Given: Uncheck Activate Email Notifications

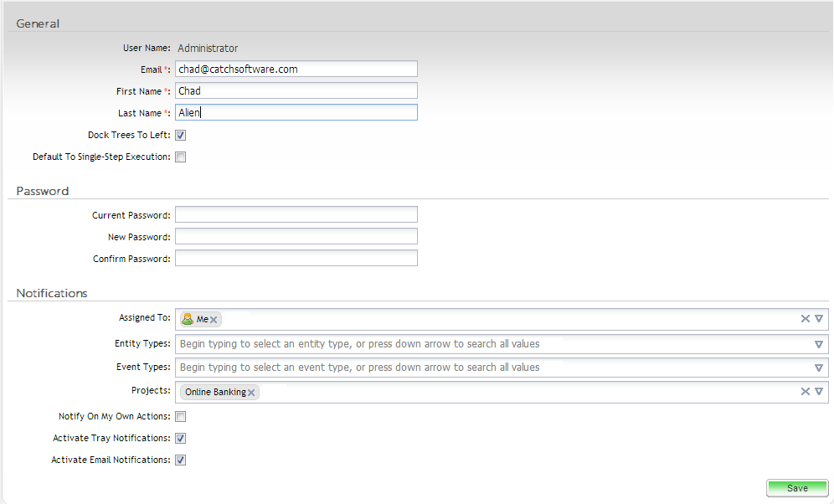Looking at the screenshot, I should 180,460.
